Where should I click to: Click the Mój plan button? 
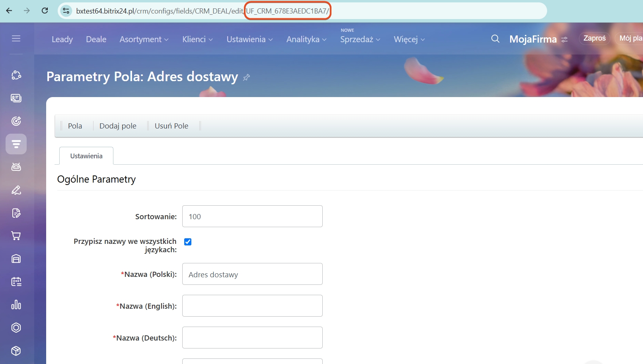point(629,38)
